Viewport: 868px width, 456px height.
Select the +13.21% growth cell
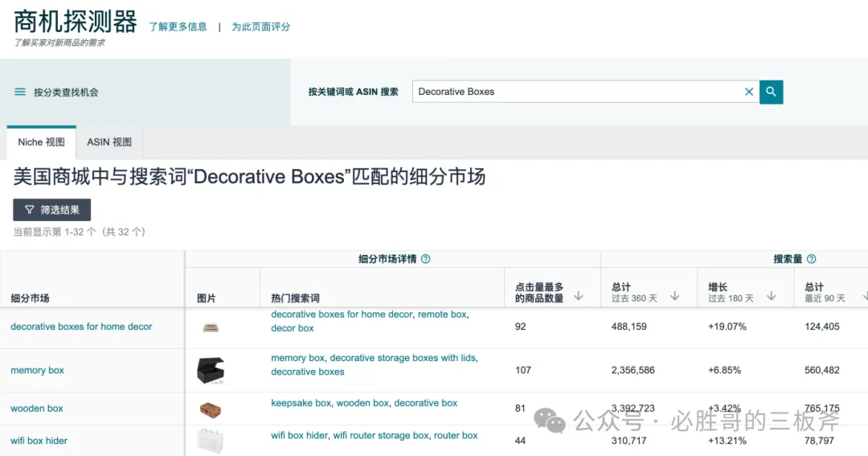(727, 441)
